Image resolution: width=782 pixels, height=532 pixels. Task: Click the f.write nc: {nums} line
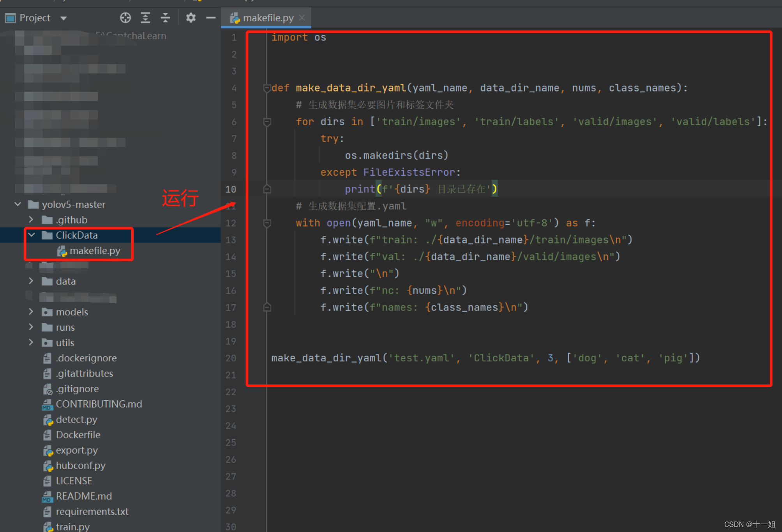(394, 291)
